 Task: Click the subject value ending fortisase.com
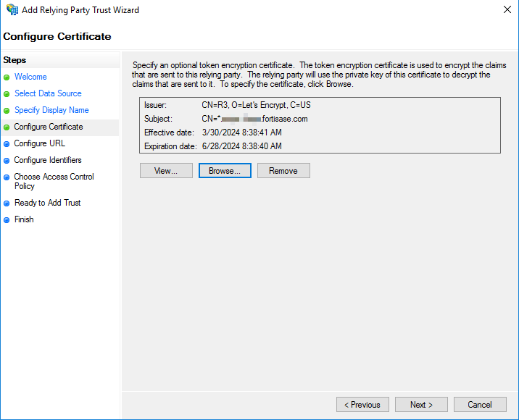coord(255,119)
